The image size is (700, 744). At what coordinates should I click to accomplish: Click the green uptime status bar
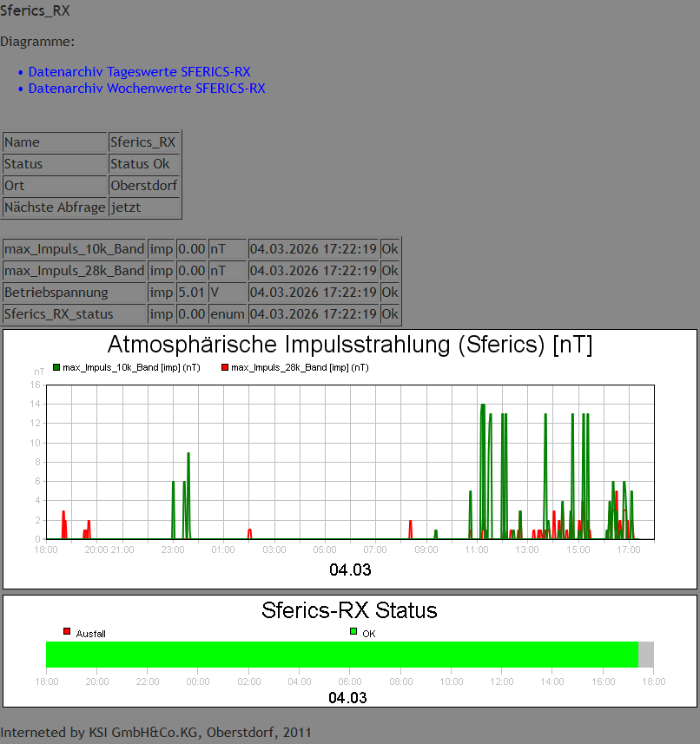pyautogui.click(x=339, y=649)
